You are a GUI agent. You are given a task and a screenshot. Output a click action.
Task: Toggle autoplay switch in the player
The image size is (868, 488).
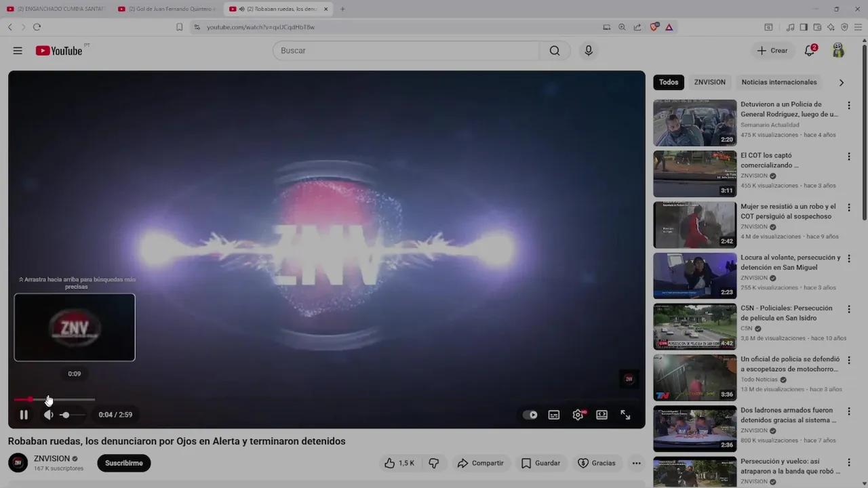[530, 415]
